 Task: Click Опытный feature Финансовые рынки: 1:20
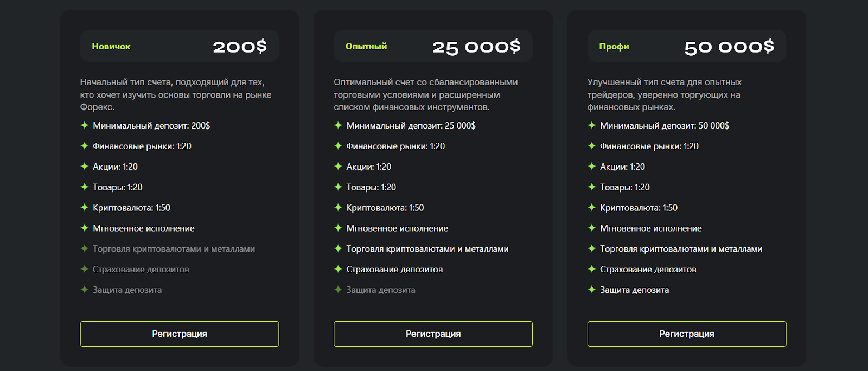coord(395,146)
